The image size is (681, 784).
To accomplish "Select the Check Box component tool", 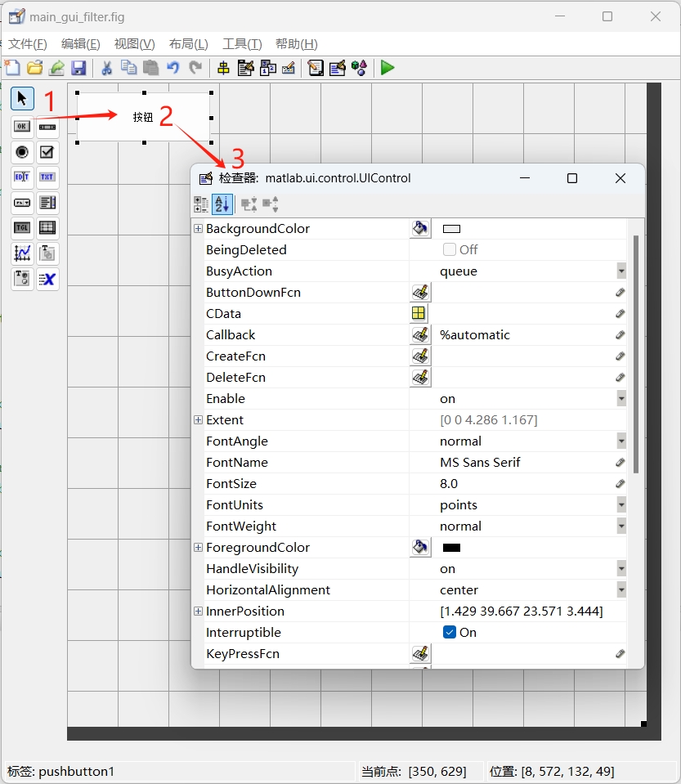I will pyautogui.click(x=47, y=152).
